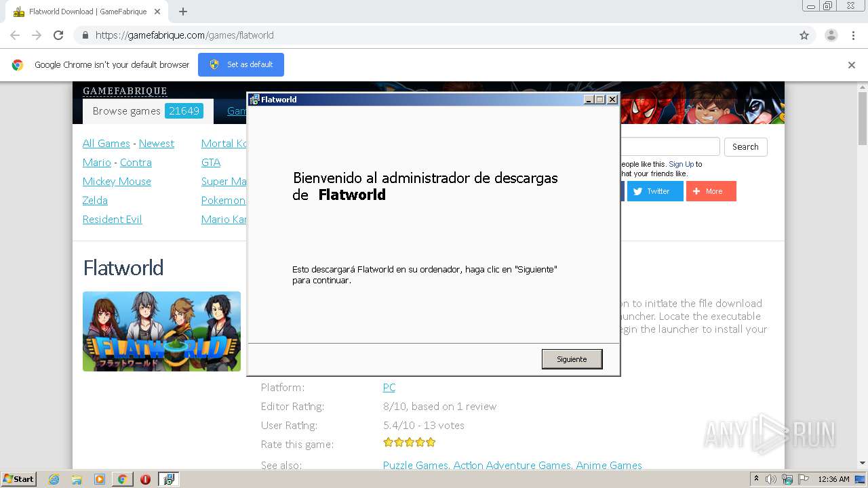Open Resident Evil category link
Viewport: 868px width, 488px height.
pos(113,220)
